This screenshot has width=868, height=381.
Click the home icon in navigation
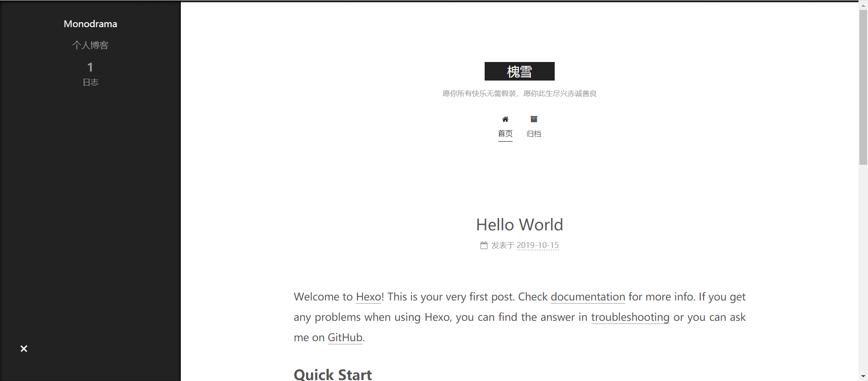coord(505,119)
